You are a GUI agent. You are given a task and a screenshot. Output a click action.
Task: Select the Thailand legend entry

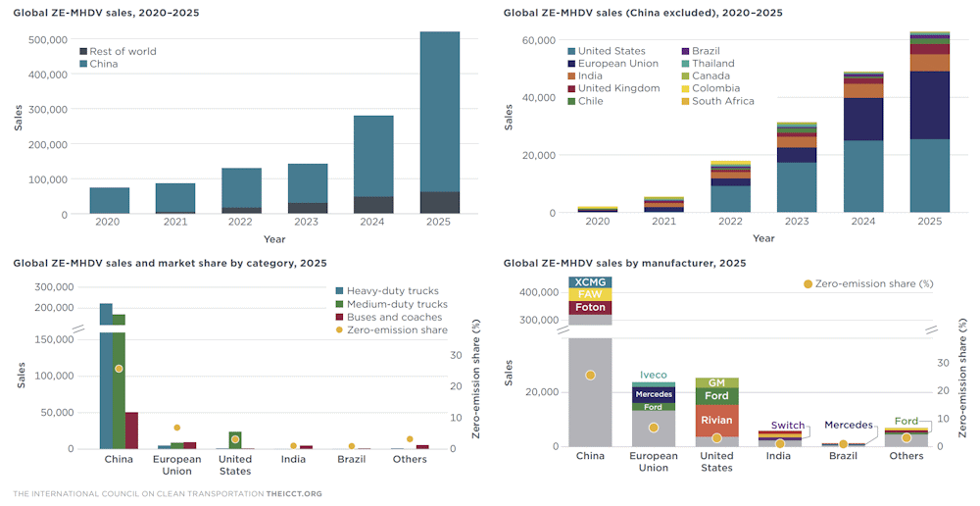click(x=709, y=64)
